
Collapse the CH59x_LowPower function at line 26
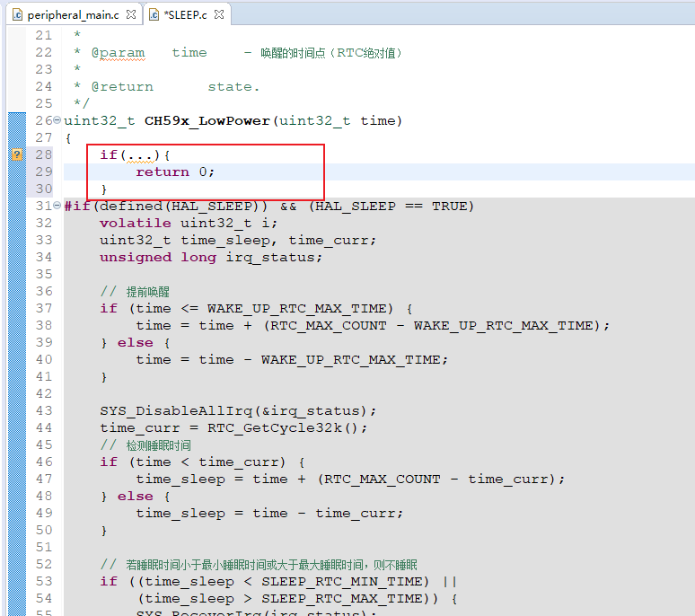pyautogui.click(x=58, y=120)
